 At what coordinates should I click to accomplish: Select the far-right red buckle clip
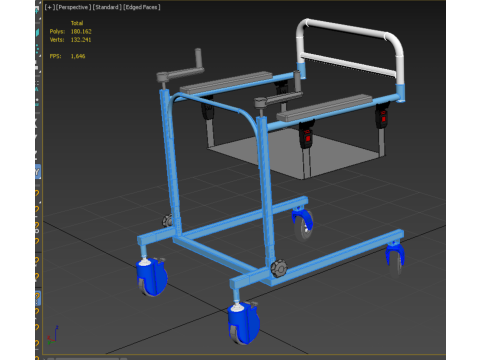pyautogui.click(x=382, y=115)
